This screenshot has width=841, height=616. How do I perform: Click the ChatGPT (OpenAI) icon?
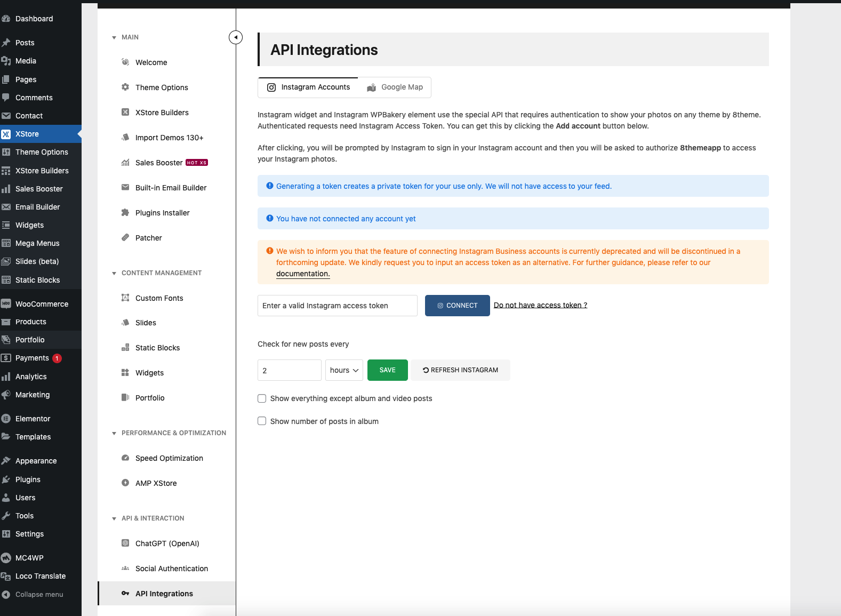[125, 543]
